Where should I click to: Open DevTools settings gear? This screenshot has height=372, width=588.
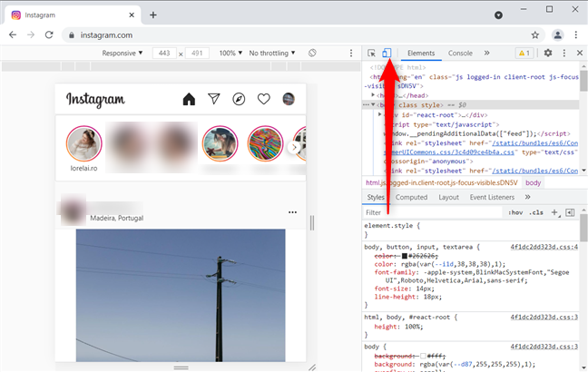(x=547, y=54)
